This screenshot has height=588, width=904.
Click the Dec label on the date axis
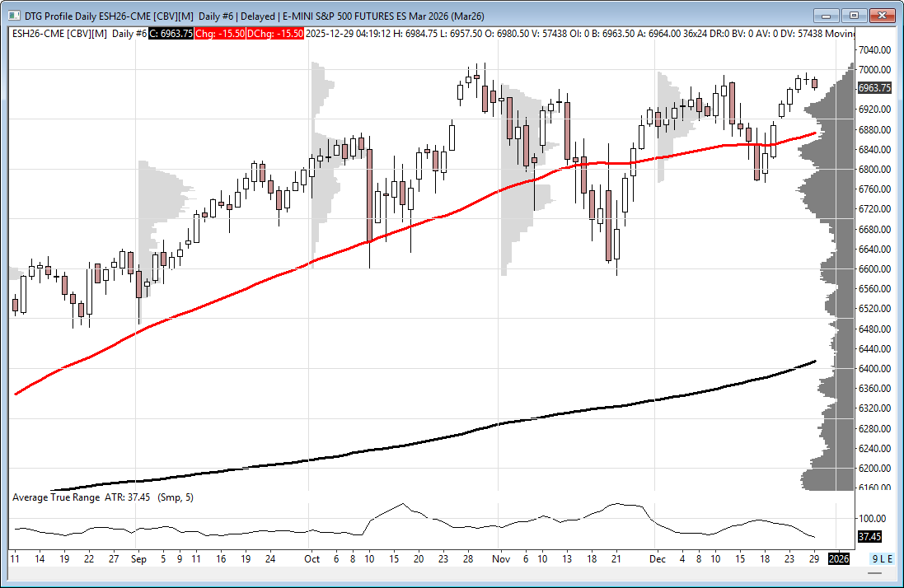(657, 558)
